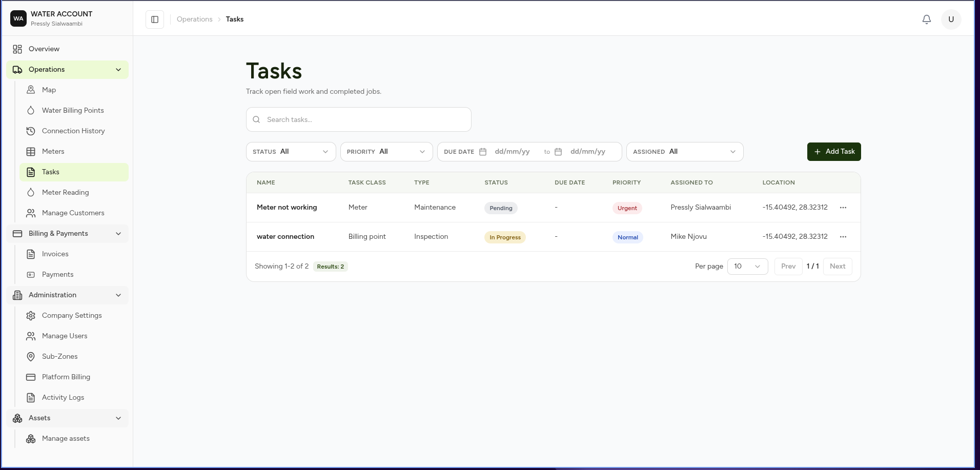Toggle the sidebar panel icon

point(155,19)
